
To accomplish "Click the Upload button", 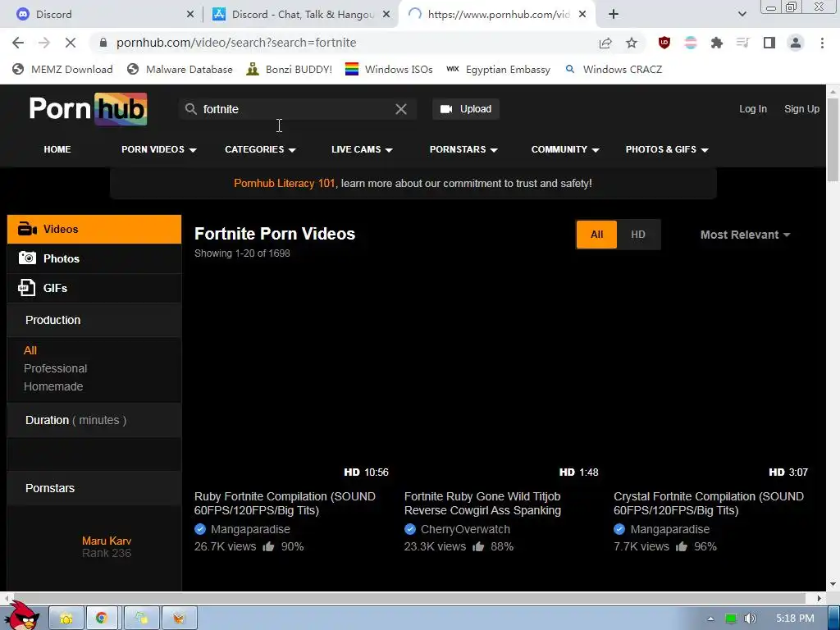I will tap(466, 109).
